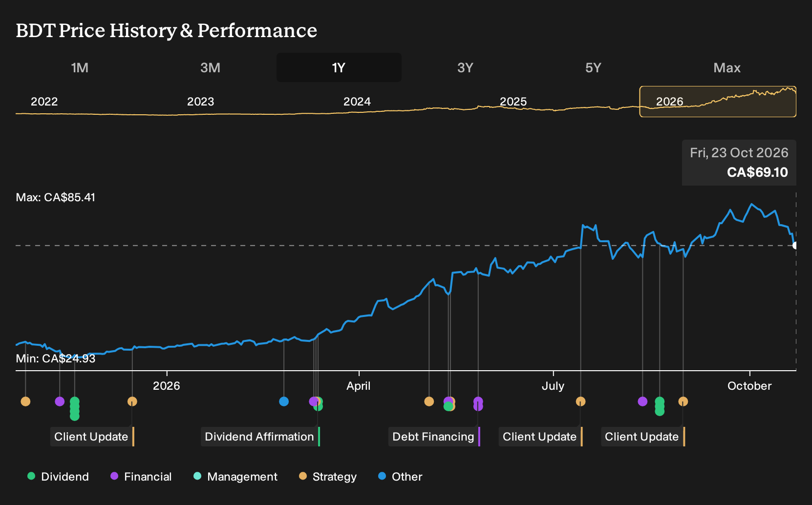Open the Debt Financing event label

point(434,437)
